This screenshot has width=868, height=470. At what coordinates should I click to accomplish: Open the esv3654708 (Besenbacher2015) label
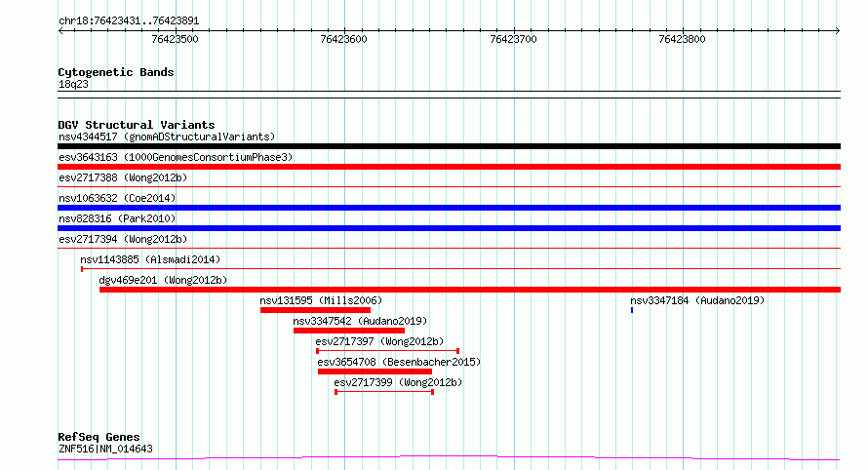pos(399,362)
